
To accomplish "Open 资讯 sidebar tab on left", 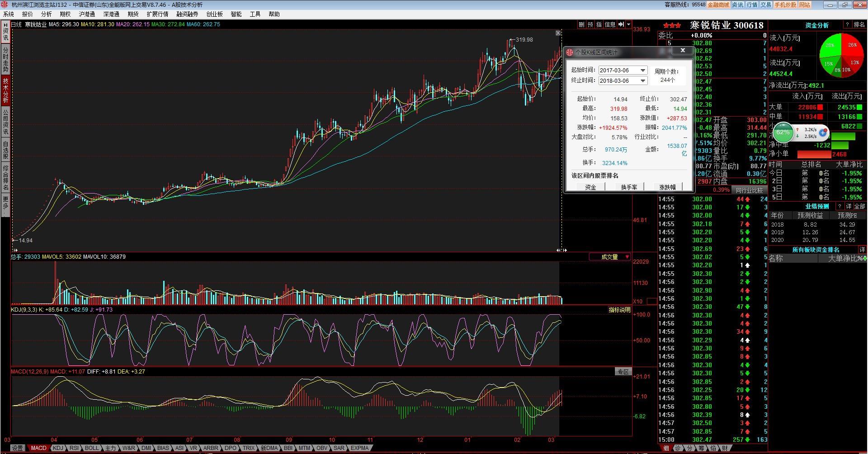I will (5, 32).
